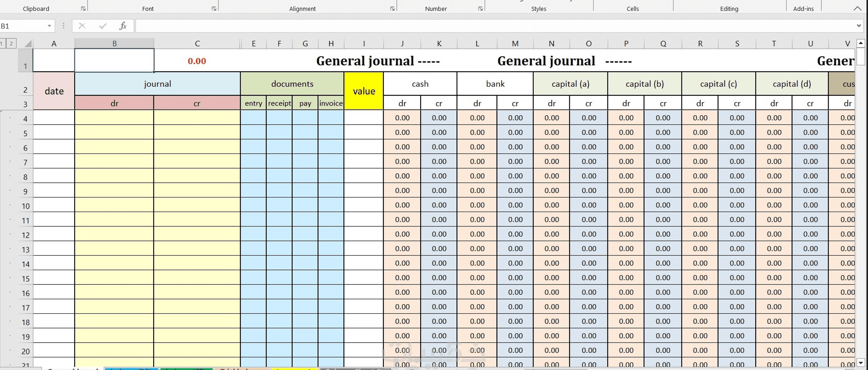
Task: Select the Add-ins ribbon group label
Action: [803, 9]
